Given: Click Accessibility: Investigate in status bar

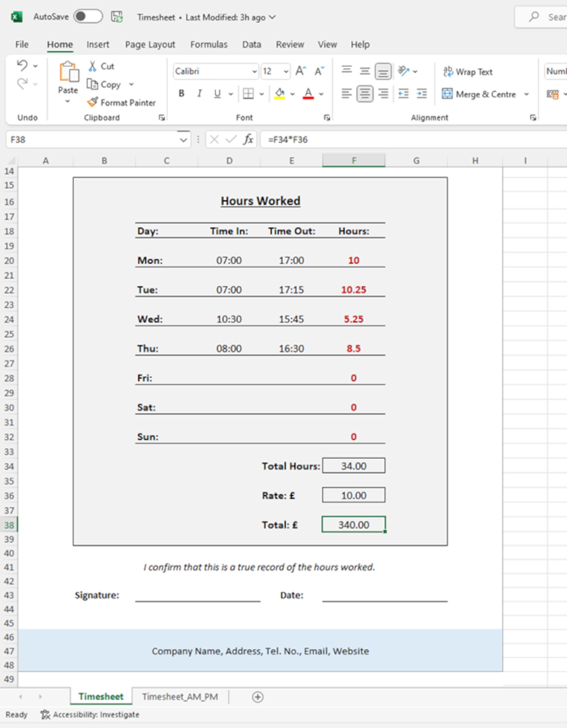Looking at the screenshot, I should [x=90, y=715].
